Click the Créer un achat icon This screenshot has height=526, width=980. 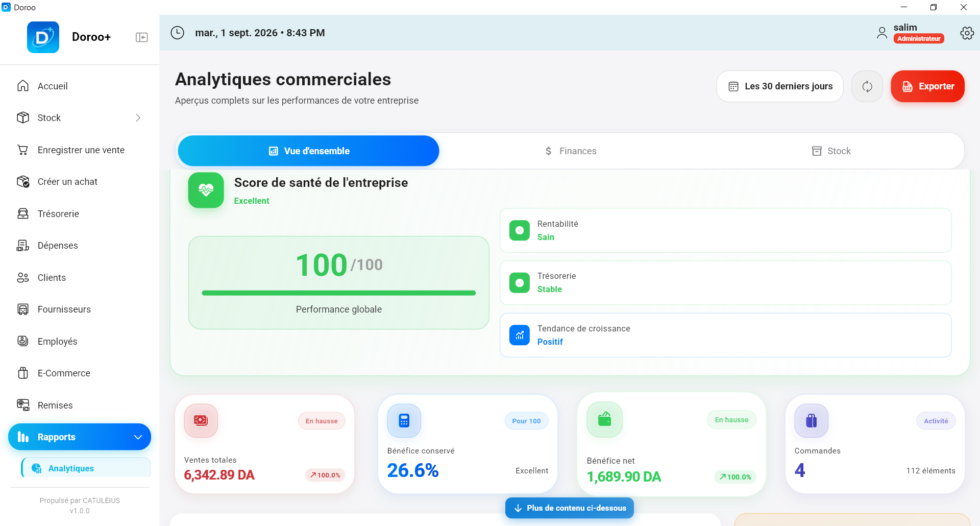click(23, 181)
